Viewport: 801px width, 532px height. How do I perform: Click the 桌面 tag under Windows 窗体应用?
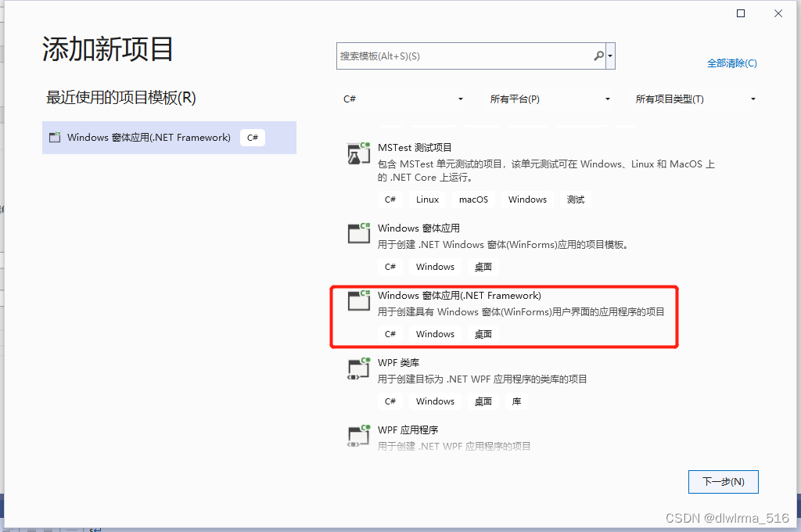[483, 266]
